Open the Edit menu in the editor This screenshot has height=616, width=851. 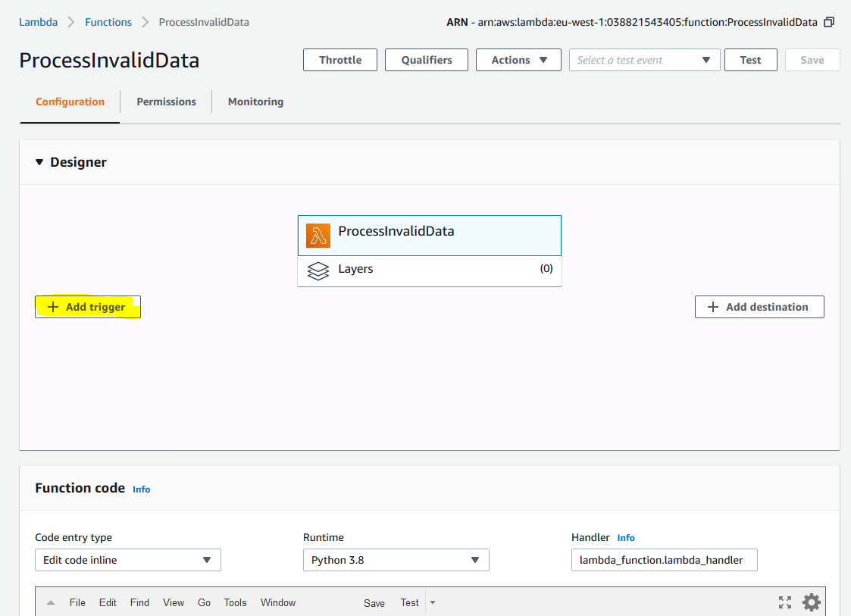[108, 602]
